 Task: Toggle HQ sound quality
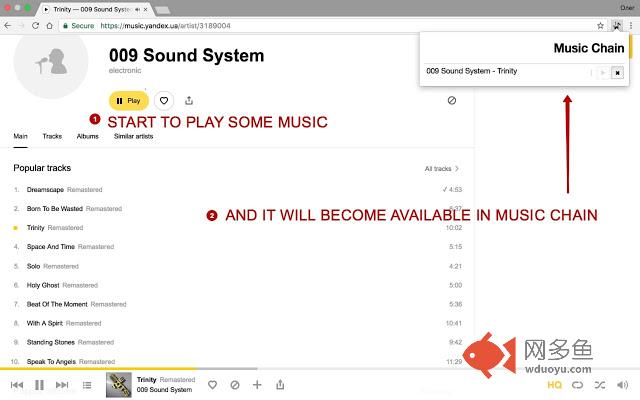(554, 385)
